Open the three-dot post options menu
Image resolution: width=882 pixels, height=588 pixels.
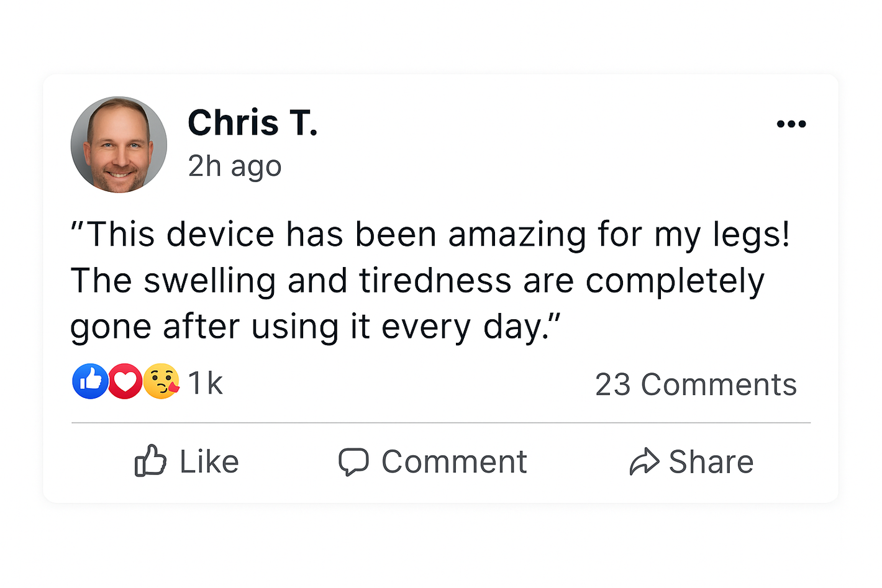point(791,124)
